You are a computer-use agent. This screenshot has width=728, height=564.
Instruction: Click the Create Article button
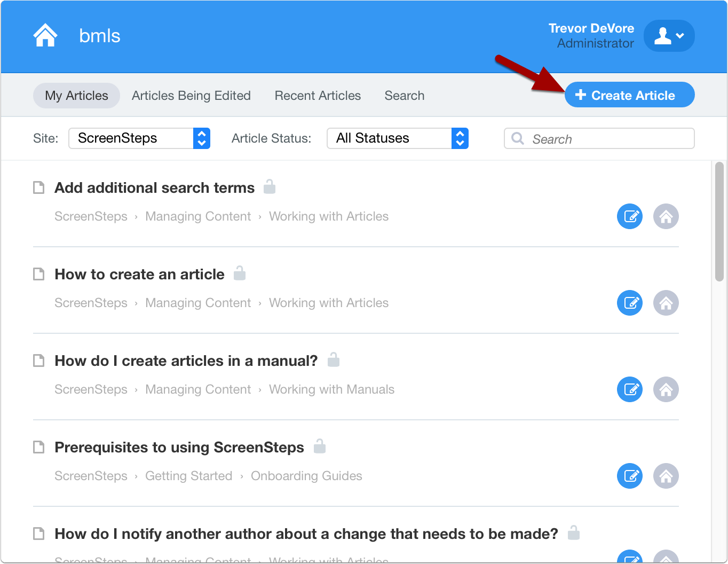(629, 95)
